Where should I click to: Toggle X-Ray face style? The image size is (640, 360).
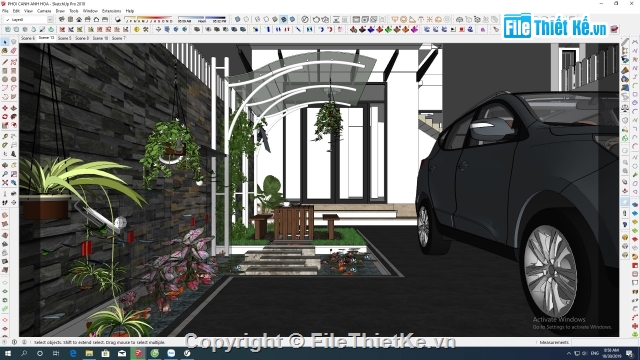coord(238,19)
